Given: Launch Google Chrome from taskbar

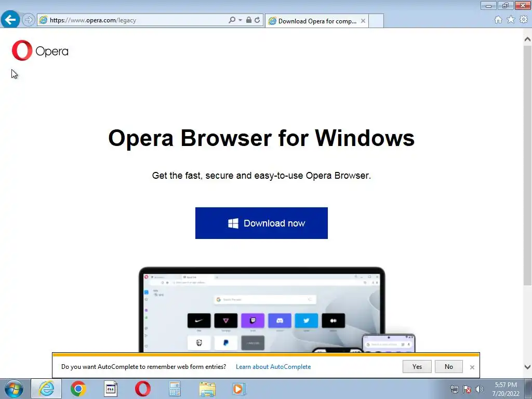Looking at the screenshot, I should point(78,389).
